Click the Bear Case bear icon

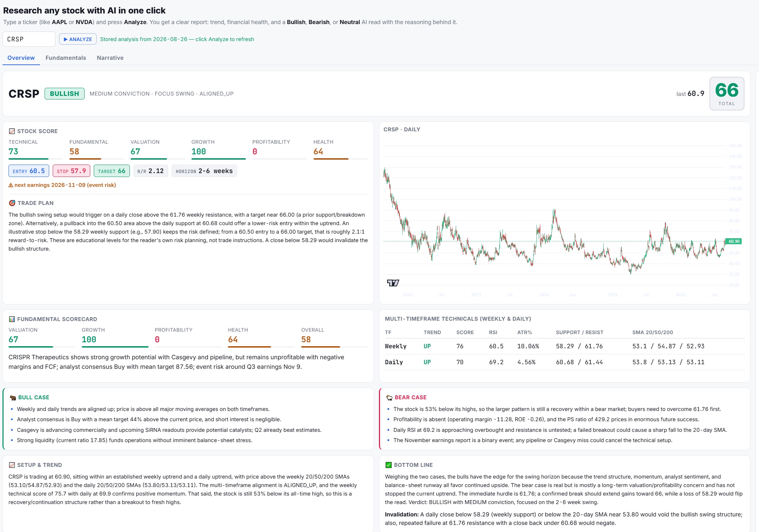tap(389, 397)
